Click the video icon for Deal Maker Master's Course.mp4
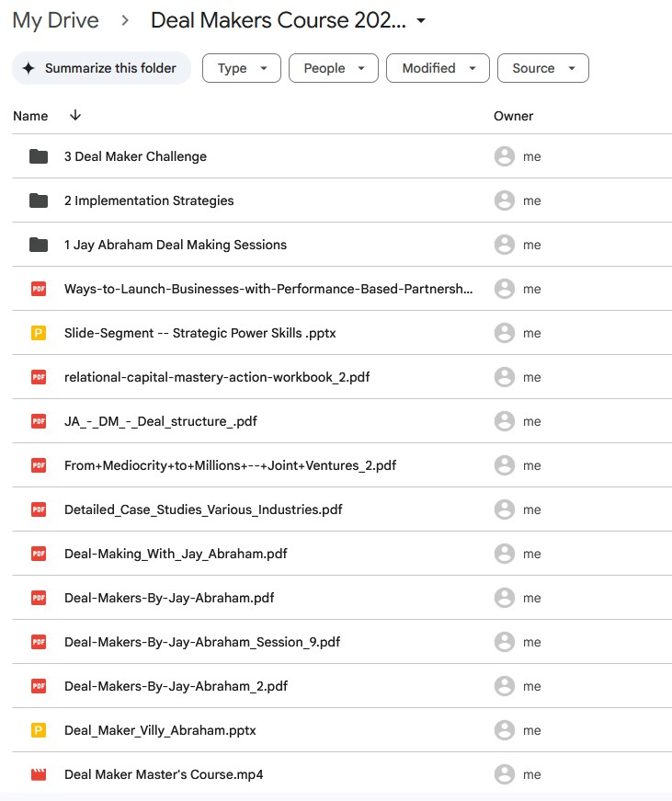Viewport: 672px width, 801px height. 38,774
